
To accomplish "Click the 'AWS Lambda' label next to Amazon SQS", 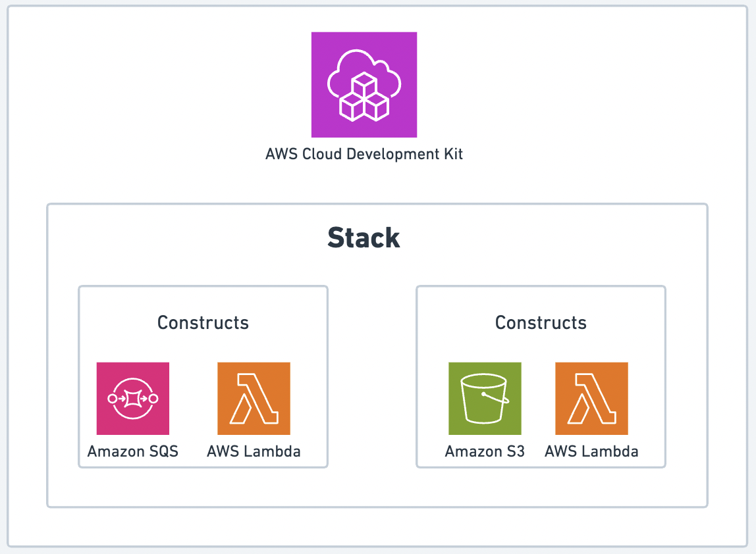I will [x=254, y=451].
